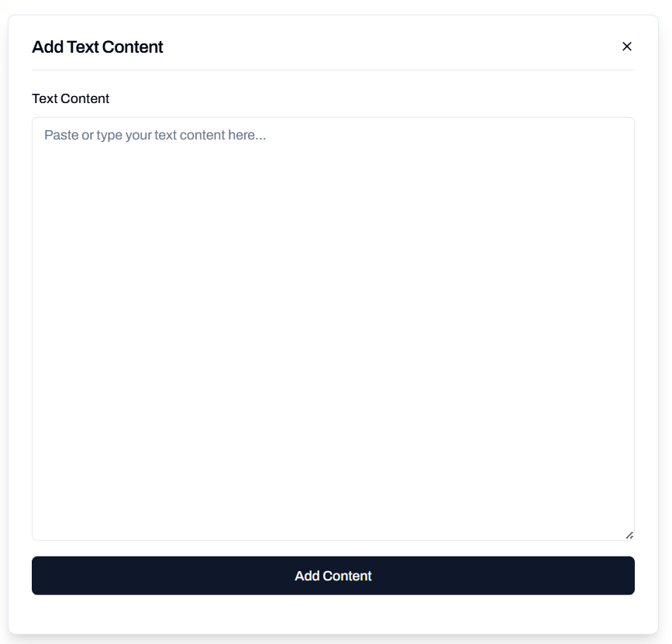Viewport: 672px width, 644px height.
Task: Click the Add Text Content dialog title
Action: pyautogui.click(x=98, y=46)
